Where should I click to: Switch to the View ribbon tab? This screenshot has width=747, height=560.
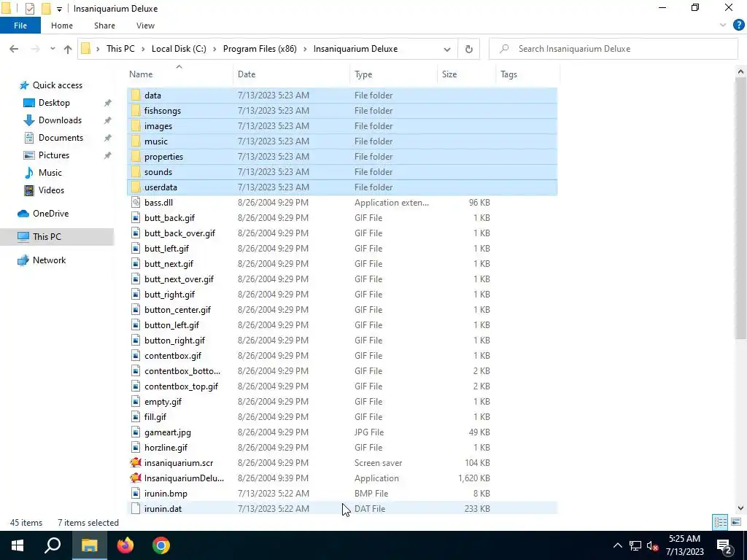click(145, 26)
